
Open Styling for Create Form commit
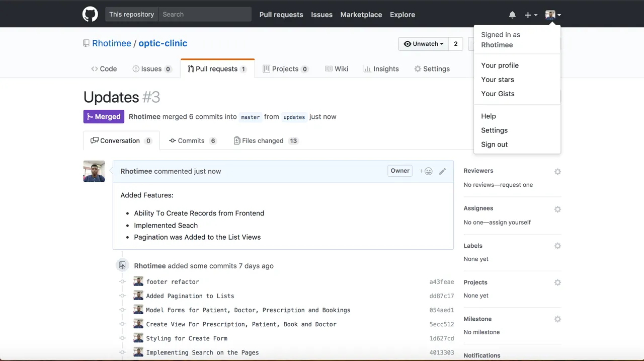tap(187, 338)
